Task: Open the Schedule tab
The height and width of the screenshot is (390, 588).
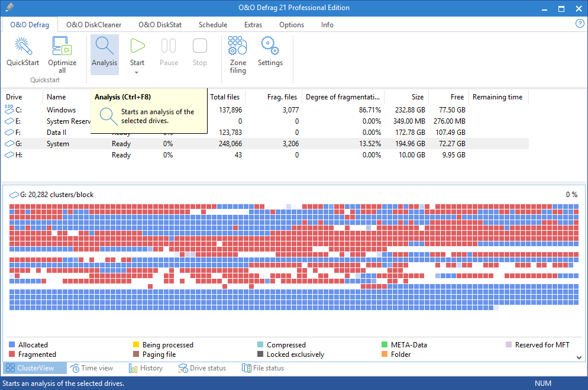Action: (x=213, y=25)
